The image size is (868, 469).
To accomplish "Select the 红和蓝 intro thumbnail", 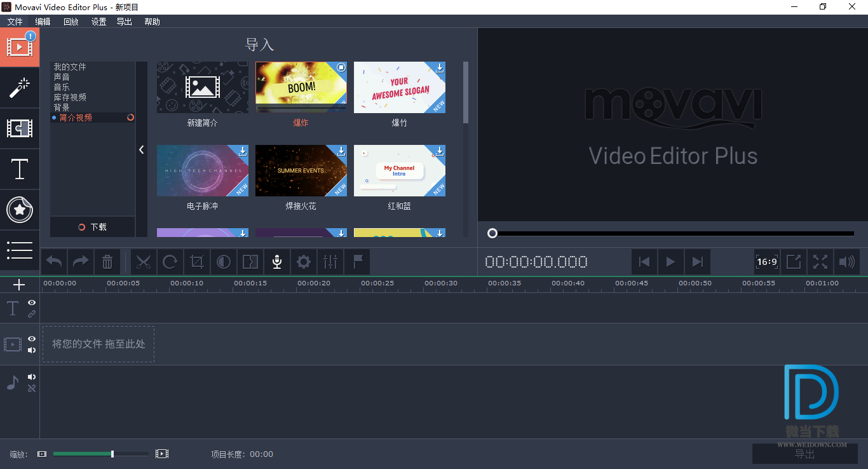I will click(x=400, y=171).
